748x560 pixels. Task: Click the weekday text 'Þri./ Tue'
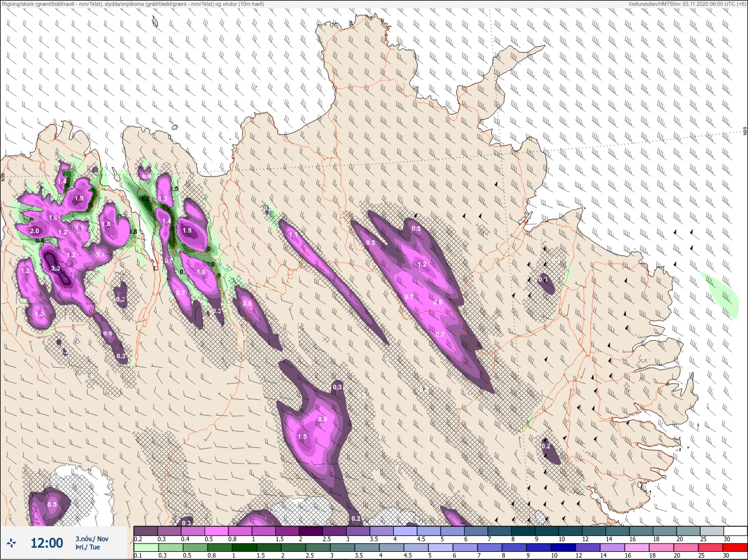pyautogui.click(x=88, y=547)
